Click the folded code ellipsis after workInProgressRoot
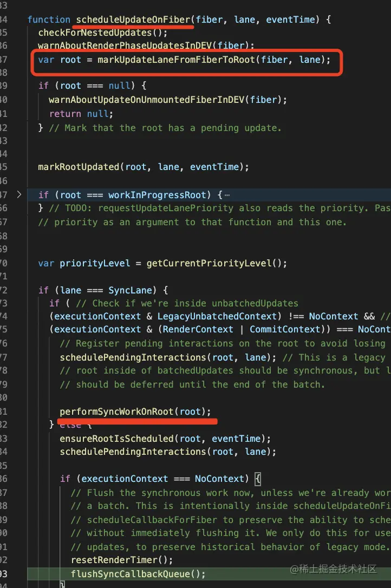 [x=226, y=195]
